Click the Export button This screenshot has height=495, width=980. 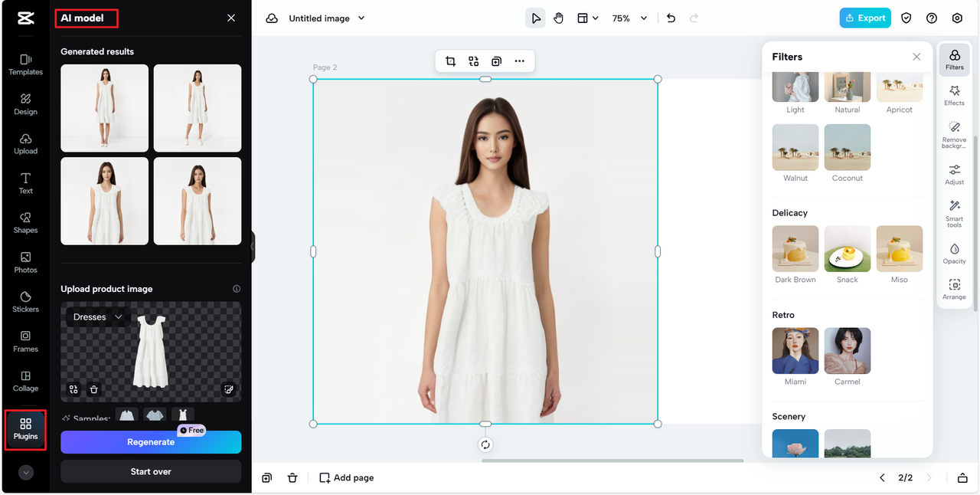point(865,18)
